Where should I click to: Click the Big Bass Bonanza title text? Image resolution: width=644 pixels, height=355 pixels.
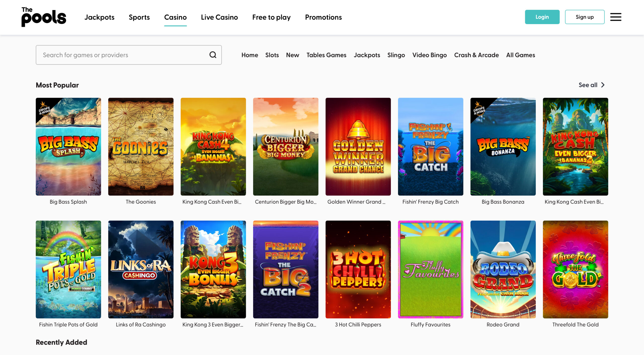503,202
